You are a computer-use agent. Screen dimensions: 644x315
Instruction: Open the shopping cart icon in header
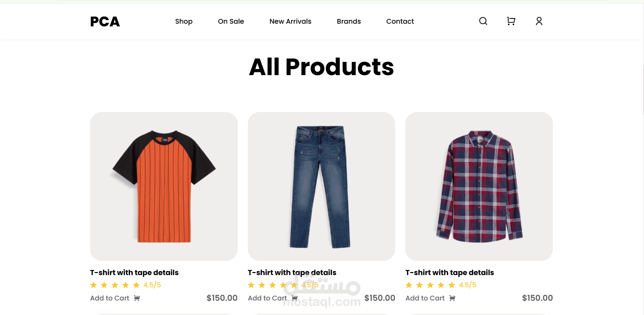[x=511, y=21]
